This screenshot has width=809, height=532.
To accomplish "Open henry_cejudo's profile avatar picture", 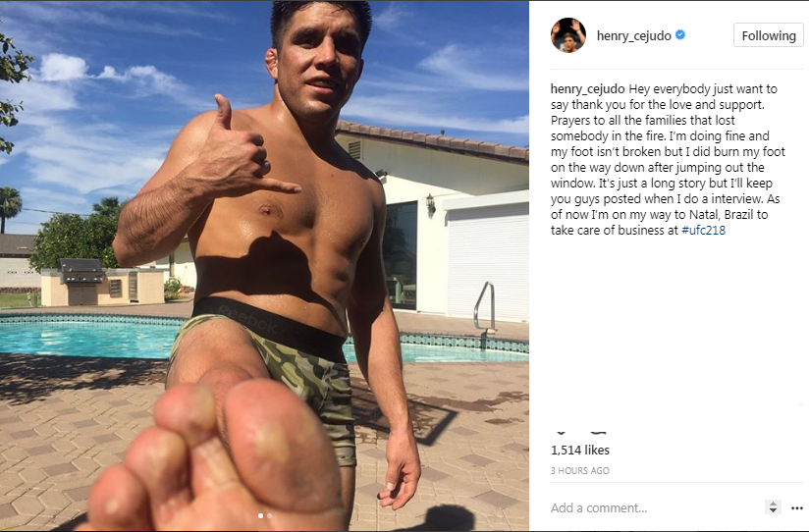I will (568, 35).
